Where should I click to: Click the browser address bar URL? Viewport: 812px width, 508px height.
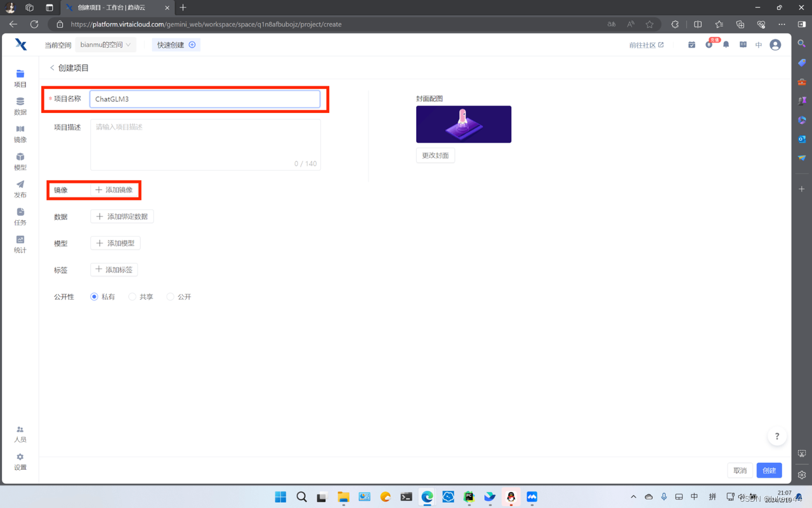206,24
